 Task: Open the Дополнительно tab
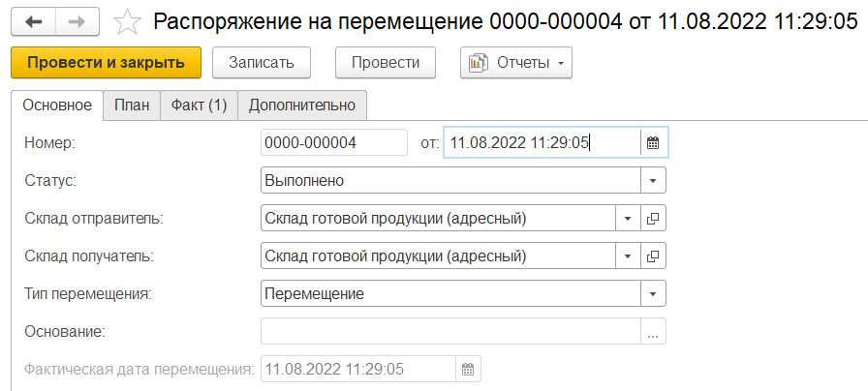point(302,105)
